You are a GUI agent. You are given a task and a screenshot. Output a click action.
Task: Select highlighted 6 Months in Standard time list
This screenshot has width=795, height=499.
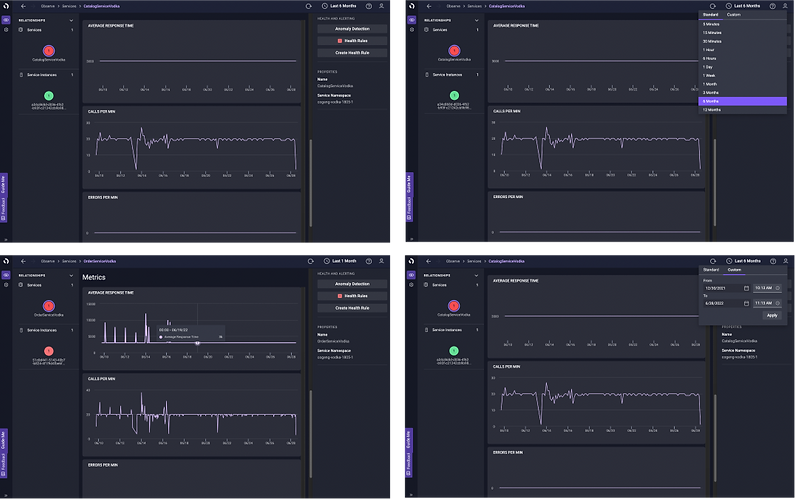pos(742,101)
